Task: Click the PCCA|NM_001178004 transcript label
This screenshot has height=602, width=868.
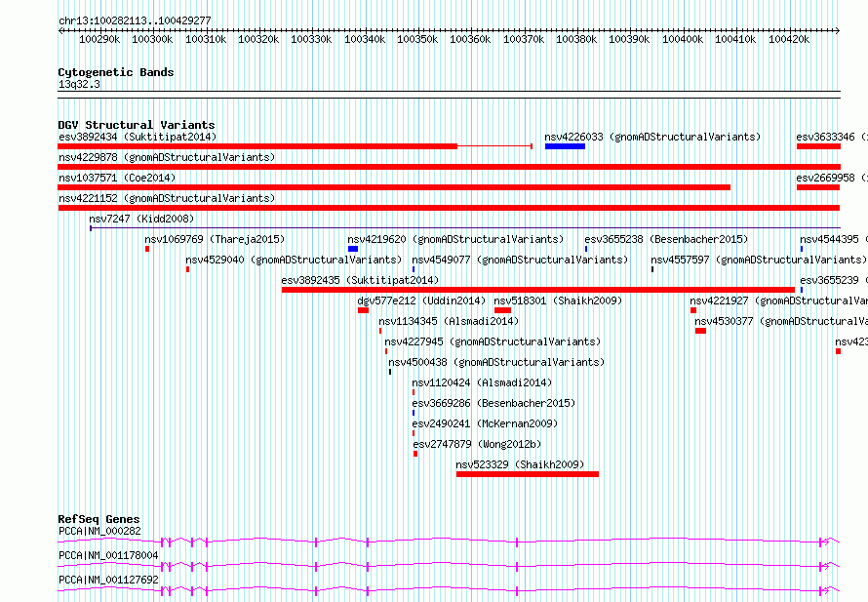Action: [x=108, y=555]
